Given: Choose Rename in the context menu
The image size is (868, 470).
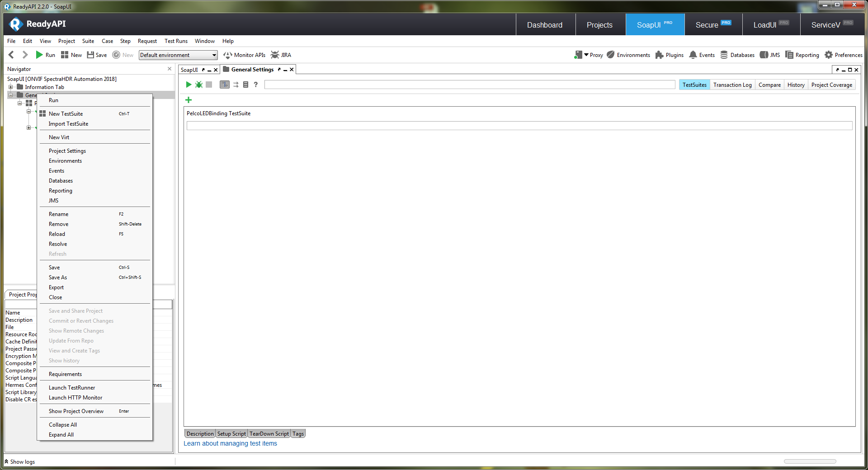Looking at the screenshot, I should point(94,214).
